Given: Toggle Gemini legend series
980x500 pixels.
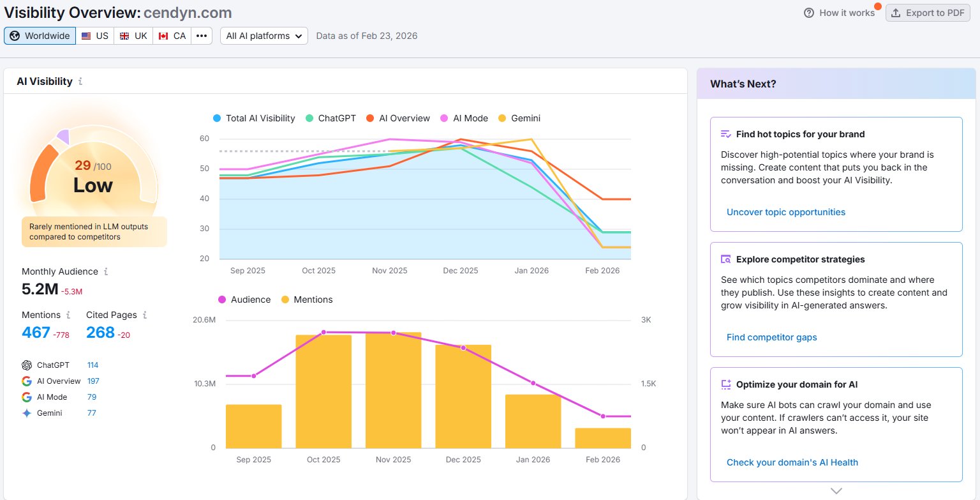Looking at the screenshot, I should [x=519, y=118].
